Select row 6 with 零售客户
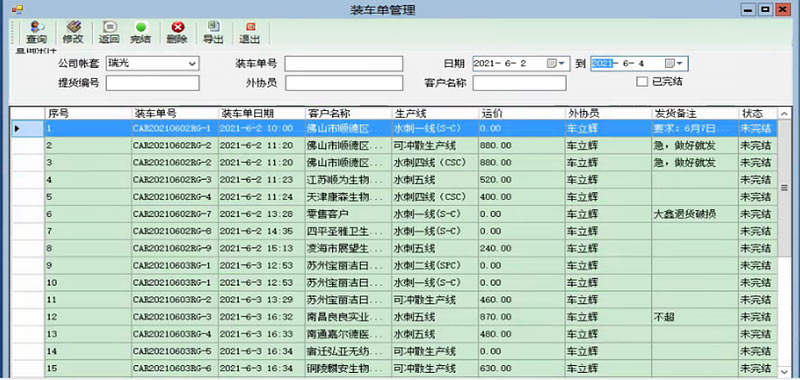Screen dimensions: 800x380 click(x=394, y=214)
